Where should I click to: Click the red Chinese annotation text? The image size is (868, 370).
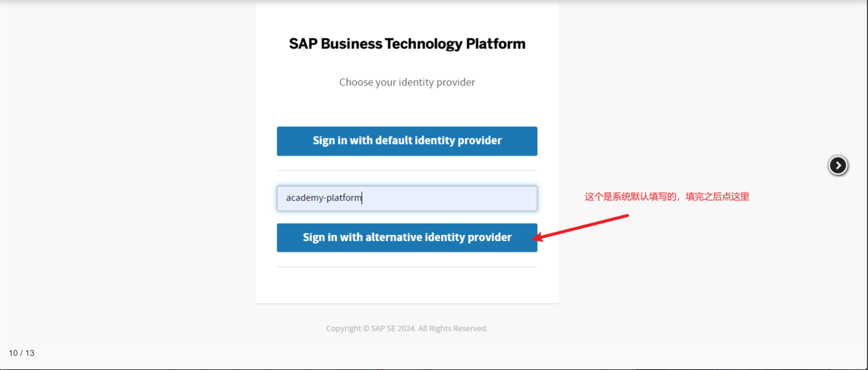[666, 197]
